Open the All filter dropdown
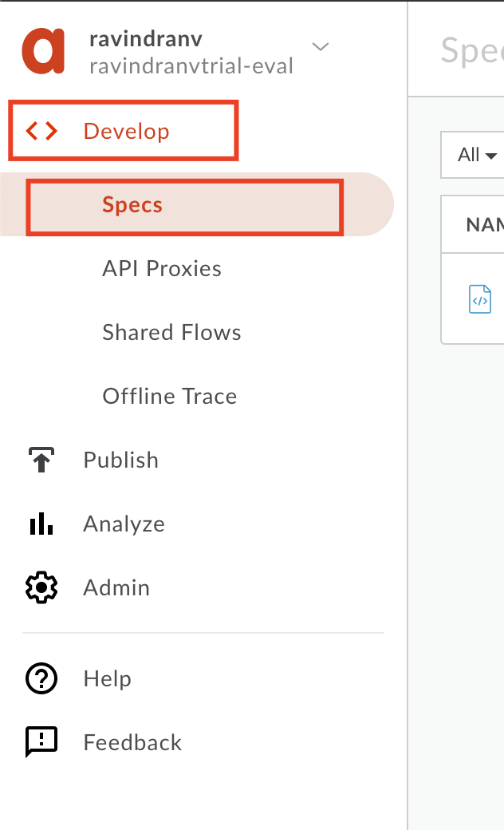 click(x=477, y=155)
